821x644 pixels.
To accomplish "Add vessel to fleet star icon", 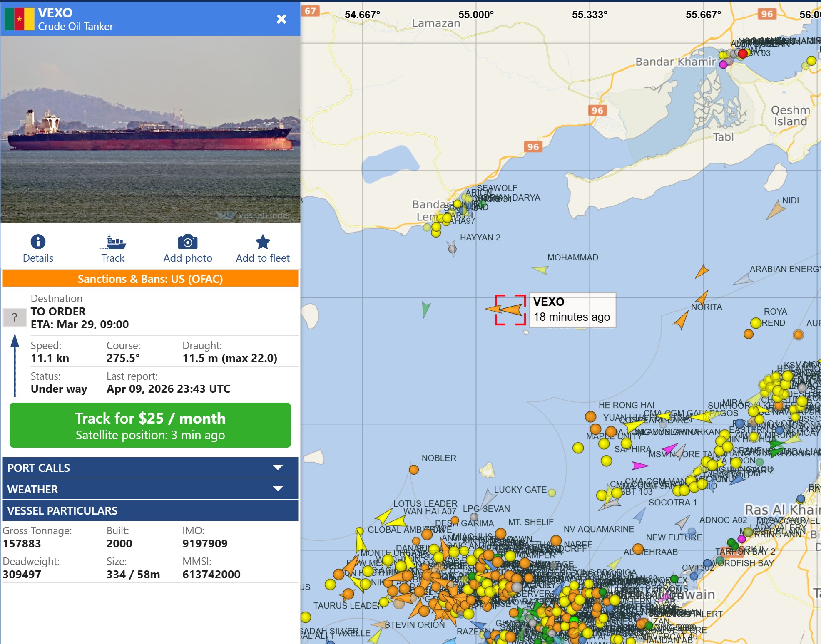I will click(x=262, y=242).
